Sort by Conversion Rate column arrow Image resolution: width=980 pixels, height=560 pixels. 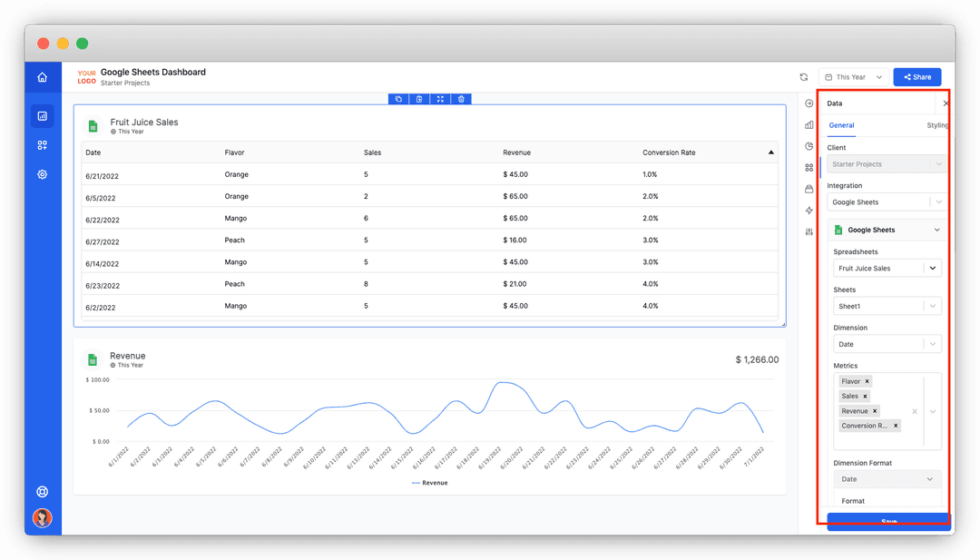click(x=770, y=152)
